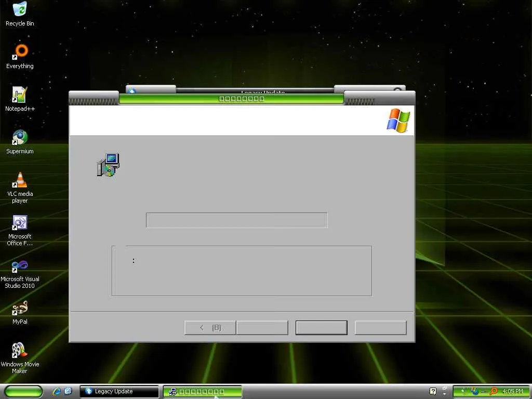
Task: Select the Microsoft Office F… shortcut
Action: (20, 230)
